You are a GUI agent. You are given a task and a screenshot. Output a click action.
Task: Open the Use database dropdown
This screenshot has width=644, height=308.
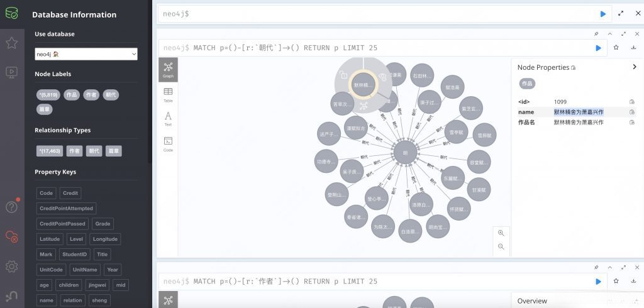tap(86, 54)
